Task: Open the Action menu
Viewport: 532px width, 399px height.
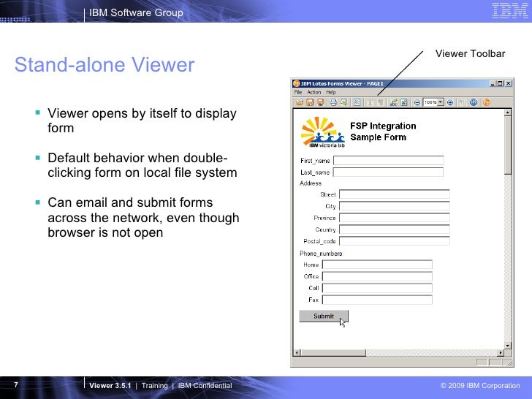Action: click(313, 92)
